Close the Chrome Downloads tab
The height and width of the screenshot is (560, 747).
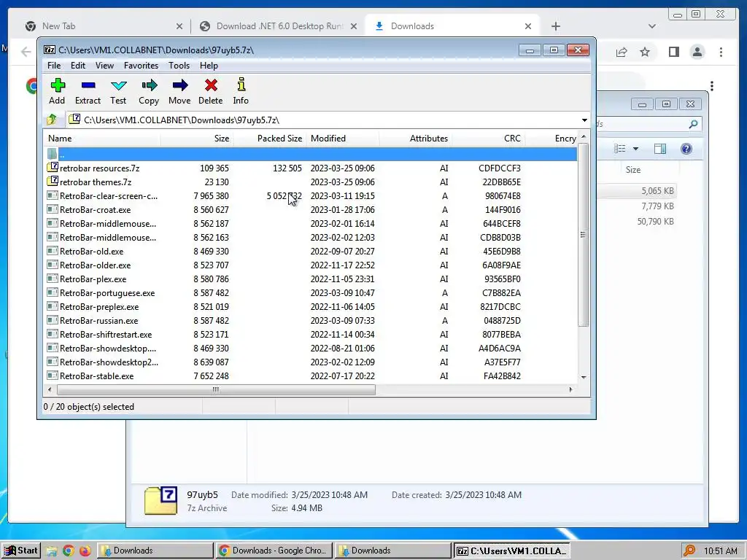coord(528,27)
